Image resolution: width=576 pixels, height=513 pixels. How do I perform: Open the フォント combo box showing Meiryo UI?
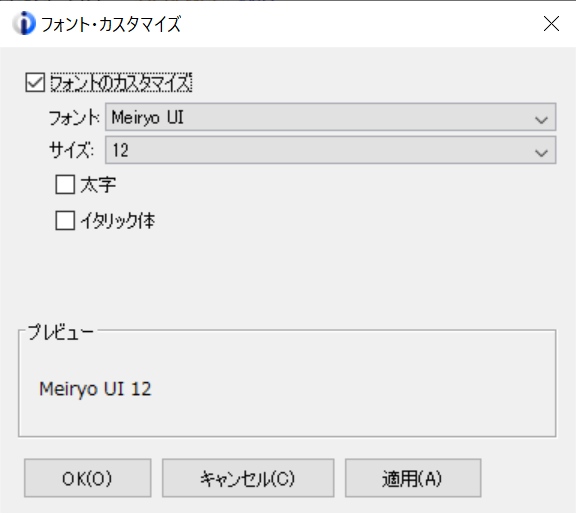click(331, 117)
